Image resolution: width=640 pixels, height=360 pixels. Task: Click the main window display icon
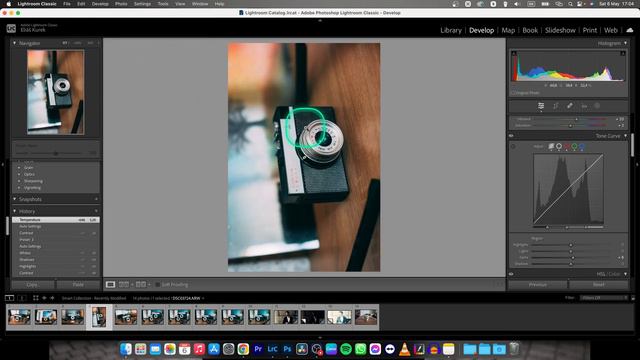9,298
